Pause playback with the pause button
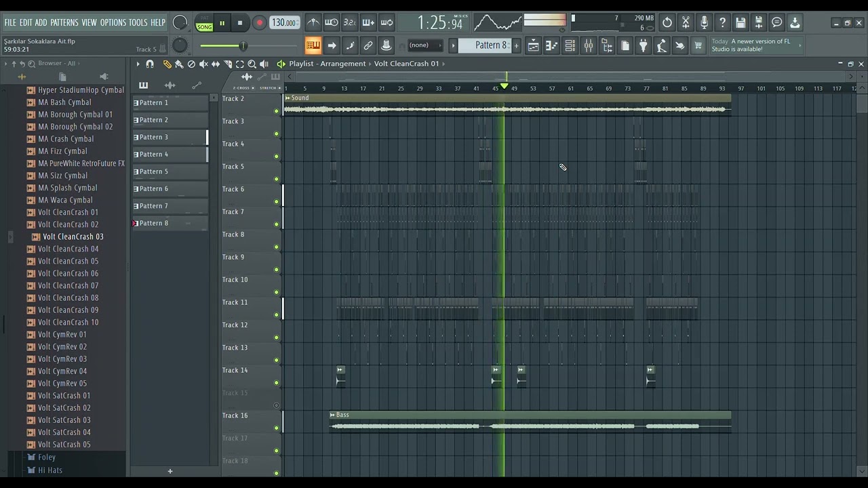 click(222, 23)
